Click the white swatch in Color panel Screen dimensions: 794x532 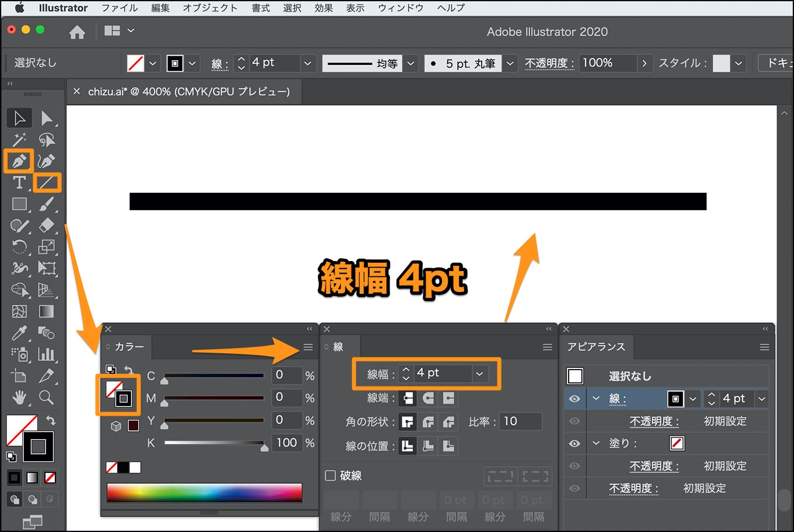point(135,467)
